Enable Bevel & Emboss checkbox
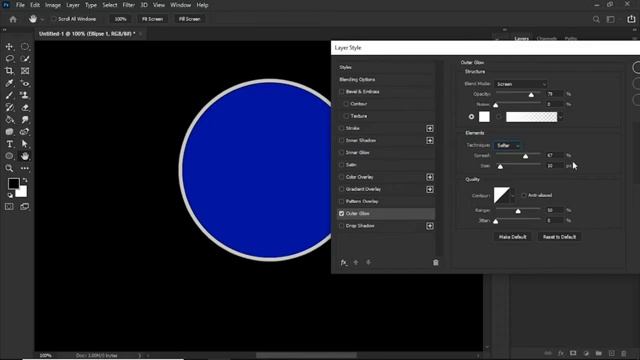The image size is (640, 360). (342, 92)
